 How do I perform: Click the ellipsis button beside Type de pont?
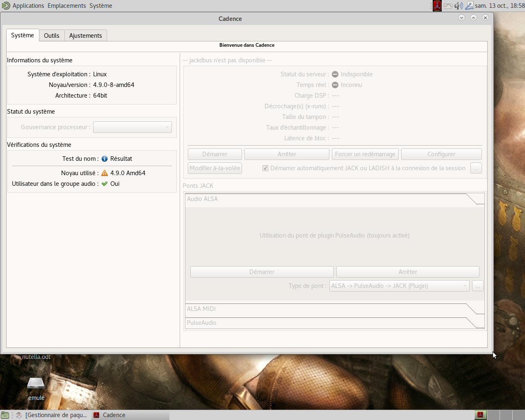coord(478,286)
